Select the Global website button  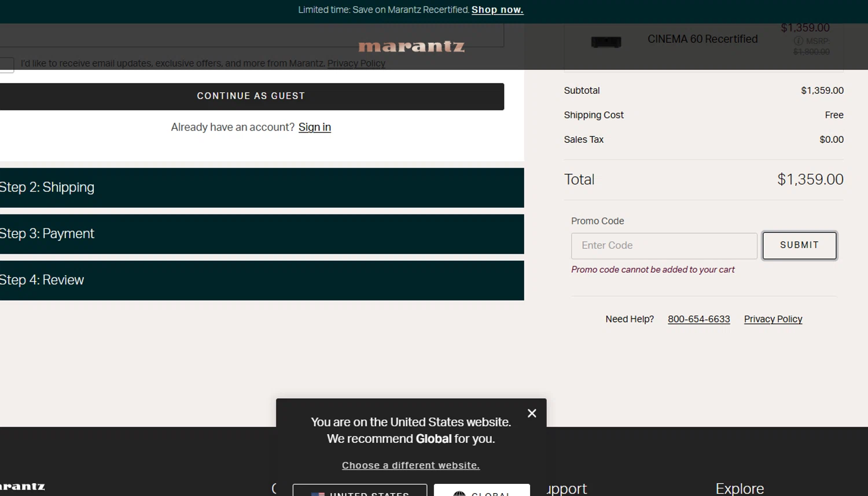point(482,490)
